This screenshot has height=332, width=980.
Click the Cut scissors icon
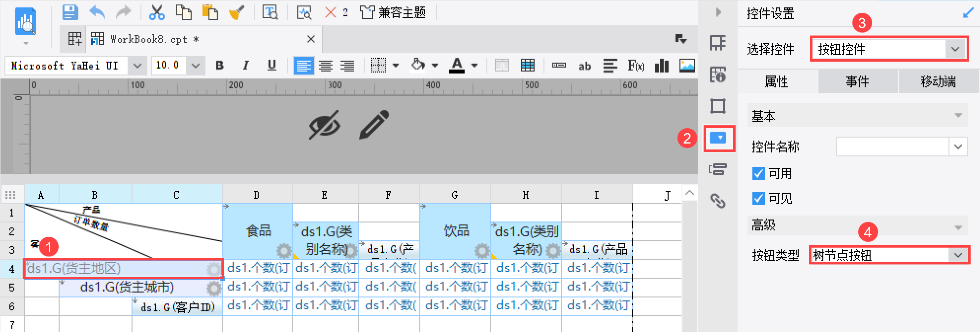(x=157, y=12)
